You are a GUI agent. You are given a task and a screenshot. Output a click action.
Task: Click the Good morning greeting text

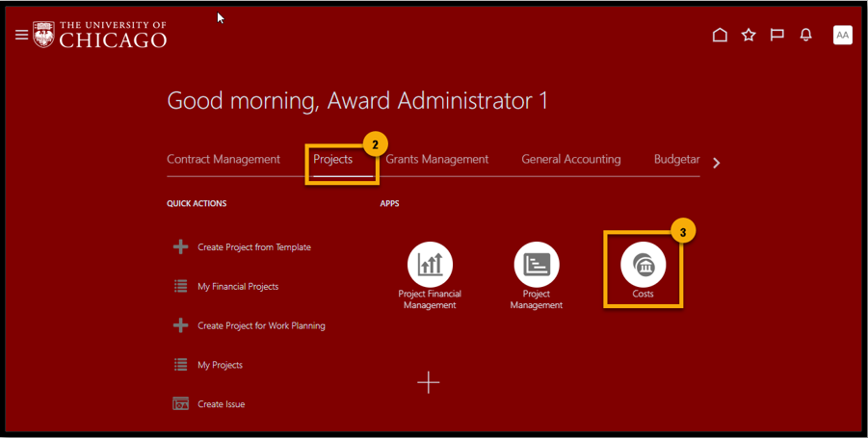point(357,101)
